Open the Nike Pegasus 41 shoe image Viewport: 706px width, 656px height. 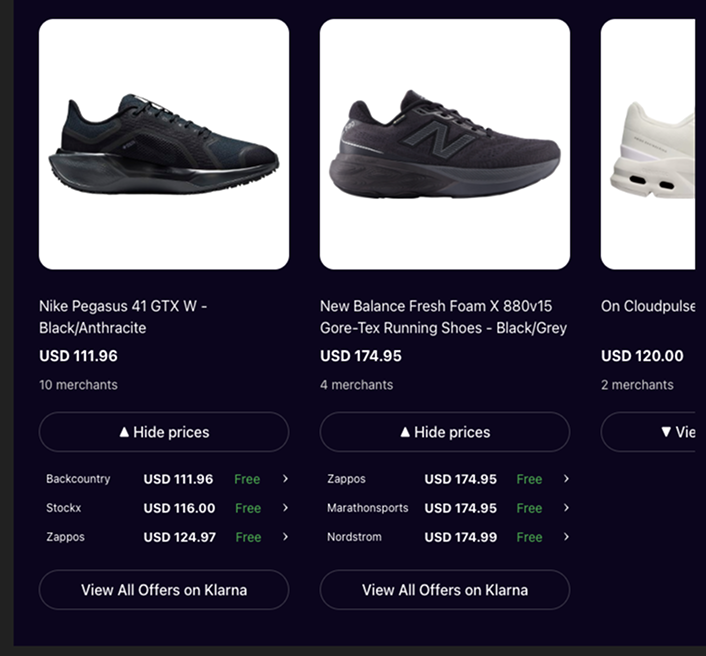coord(164,144)
